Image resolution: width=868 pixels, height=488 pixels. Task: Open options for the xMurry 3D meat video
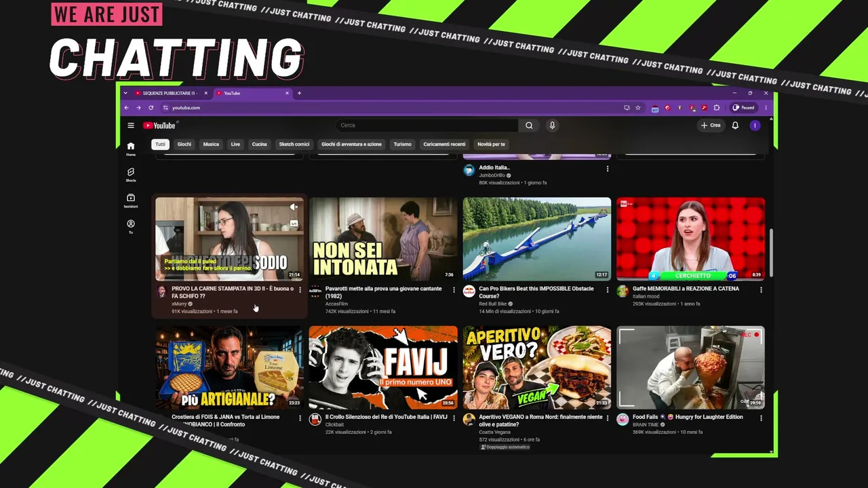pos(300,290)
